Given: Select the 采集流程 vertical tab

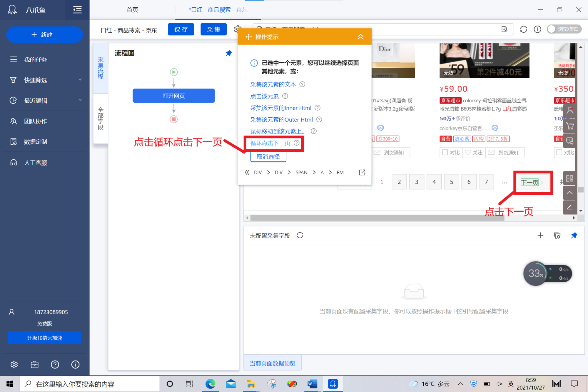Looking at the screenshot, I should 101,68.
